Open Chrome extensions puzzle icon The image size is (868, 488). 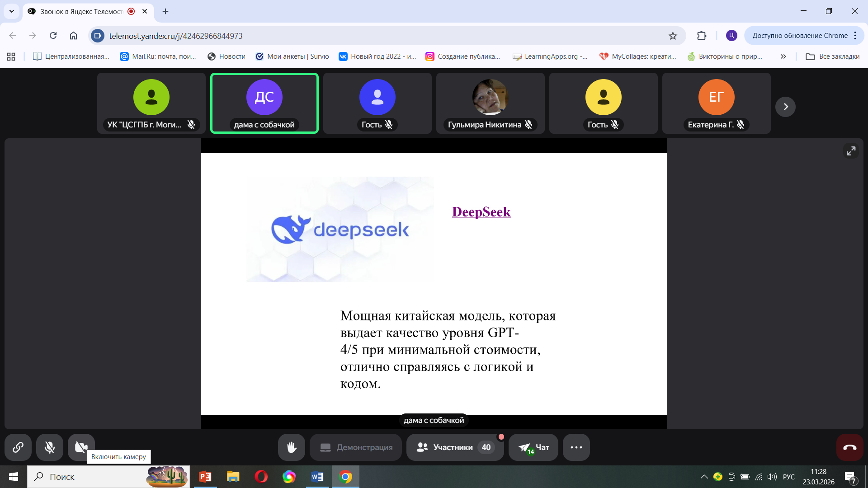701,36
